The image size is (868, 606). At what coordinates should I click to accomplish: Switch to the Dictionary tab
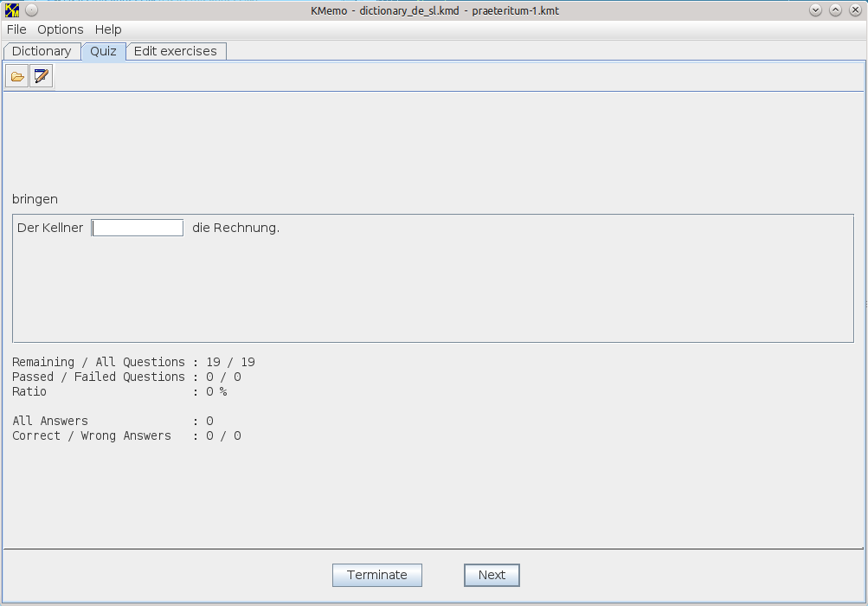42,51
